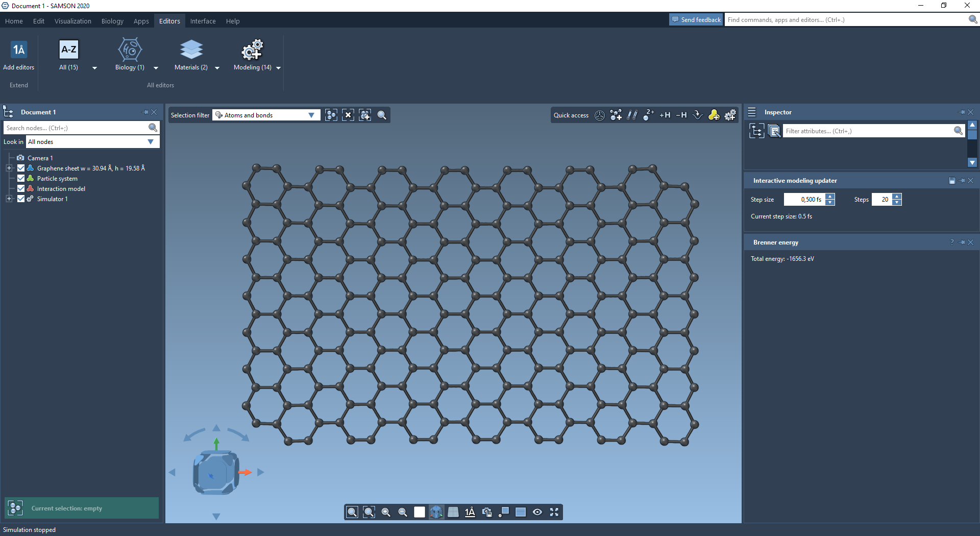Click the screenshot camera icon in viewport toolbar

pos(487,512)
